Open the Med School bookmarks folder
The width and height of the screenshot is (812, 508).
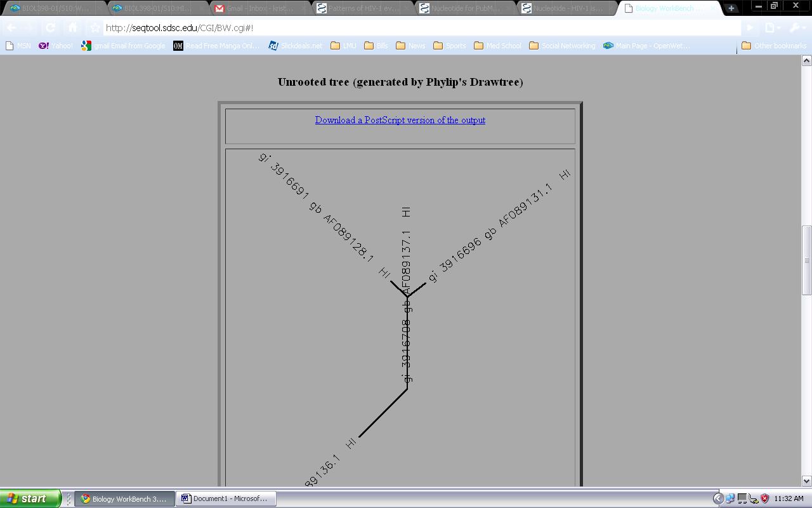(x=497, y=46)
